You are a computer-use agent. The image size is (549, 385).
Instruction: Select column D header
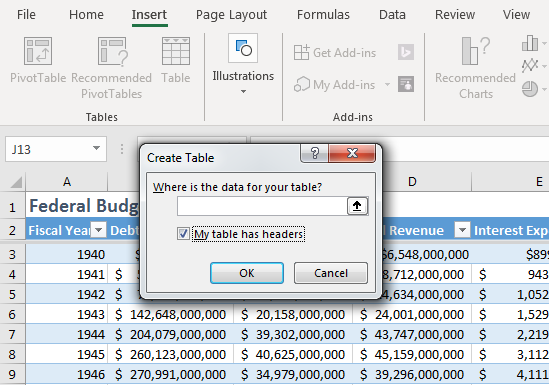click(x=412, y=182)
